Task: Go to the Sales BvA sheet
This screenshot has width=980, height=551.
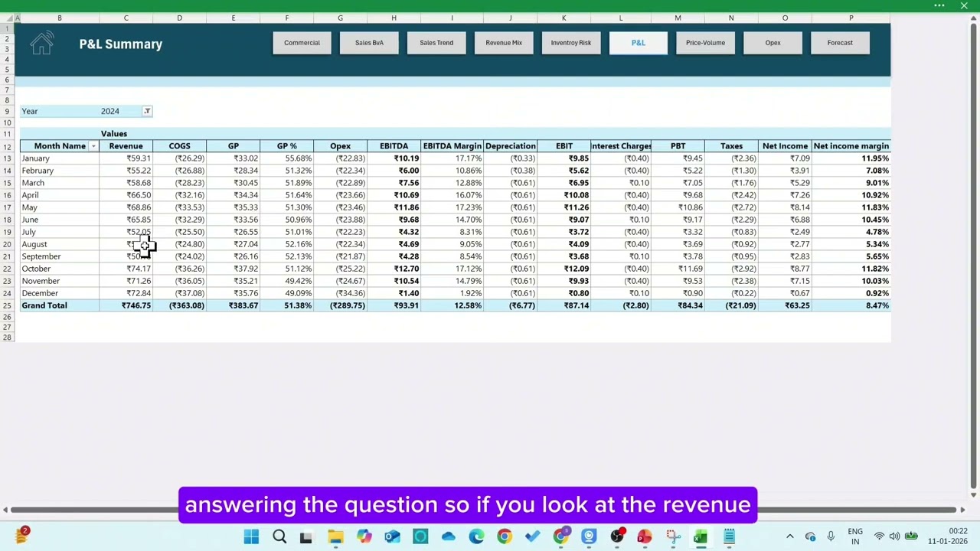Action: (x=369, y=43)
